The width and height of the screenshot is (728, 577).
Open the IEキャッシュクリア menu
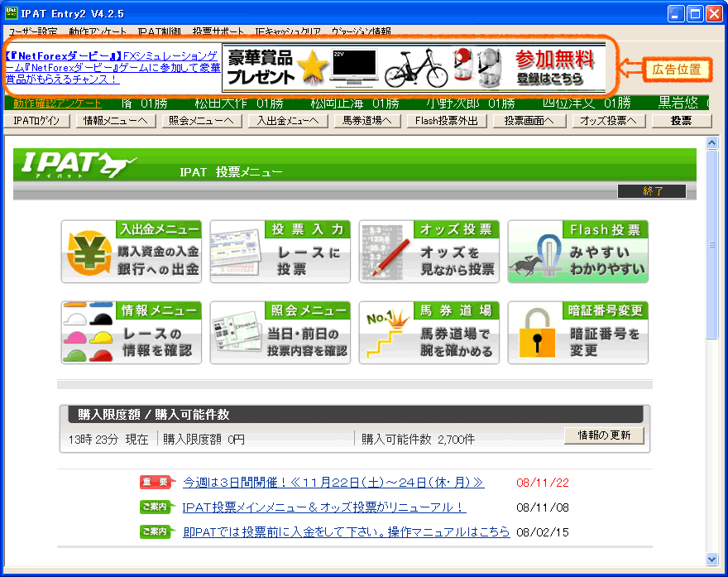tap(288, 31)
